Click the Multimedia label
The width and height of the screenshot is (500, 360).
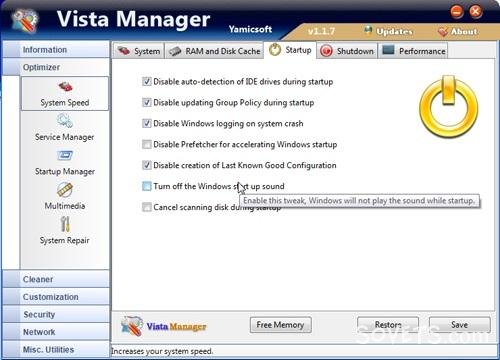click(x=65, y=206)
